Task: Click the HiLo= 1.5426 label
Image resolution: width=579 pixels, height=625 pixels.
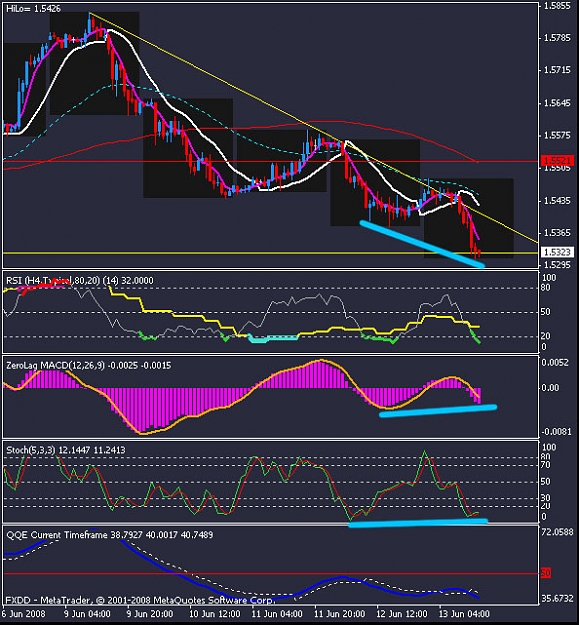Action: pos(33,8)
